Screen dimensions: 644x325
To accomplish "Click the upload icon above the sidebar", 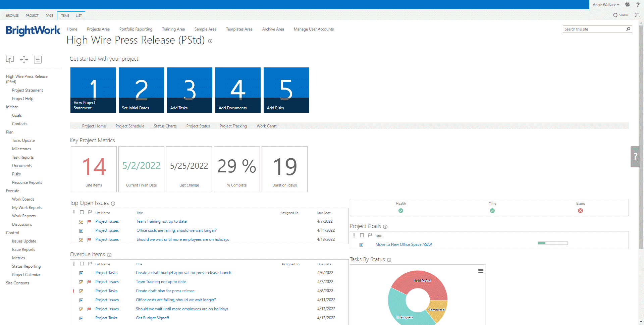I will tap(10, 59).
